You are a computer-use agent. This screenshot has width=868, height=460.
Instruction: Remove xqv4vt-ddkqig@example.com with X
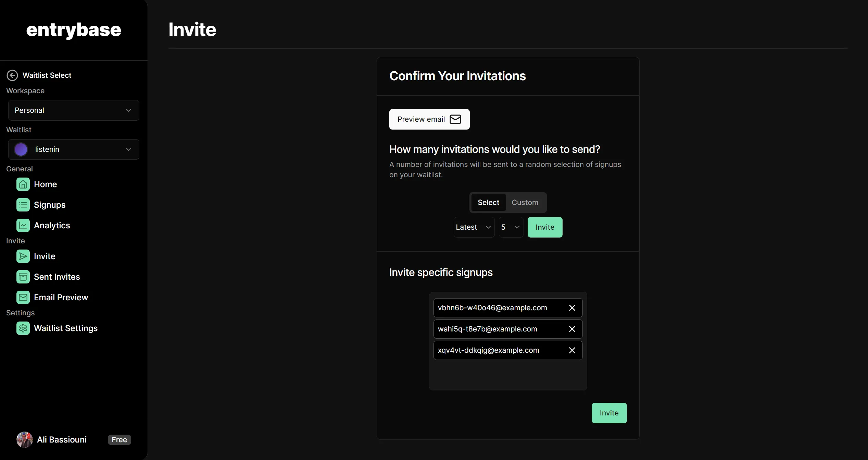[x=572, y=350]
